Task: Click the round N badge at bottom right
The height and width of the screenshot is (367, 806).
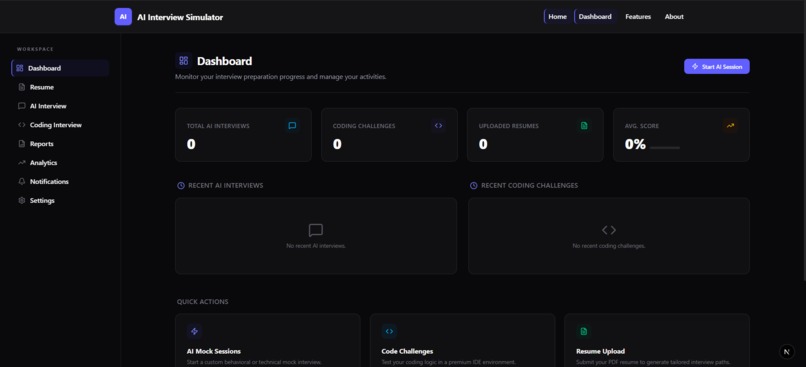Action: pos(786,352)
